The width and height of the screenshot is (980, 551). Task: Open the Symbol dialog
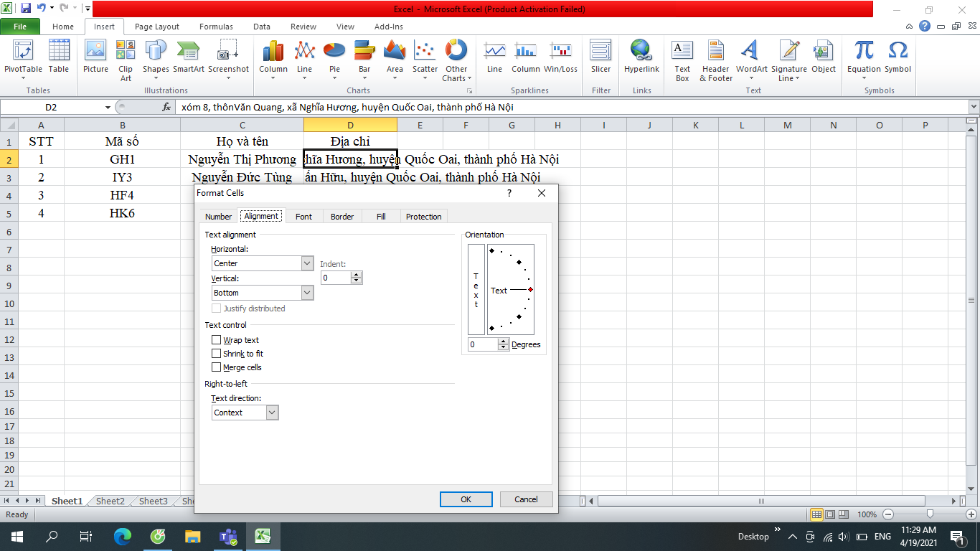coord(897,57)
